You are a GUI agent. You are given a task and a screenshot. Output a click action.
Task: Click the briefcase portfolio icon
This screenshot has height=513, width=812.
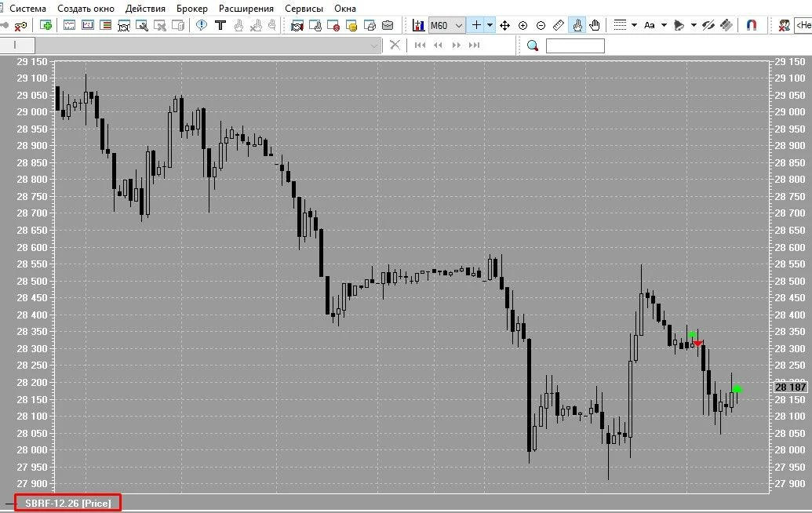coord(388,25)
